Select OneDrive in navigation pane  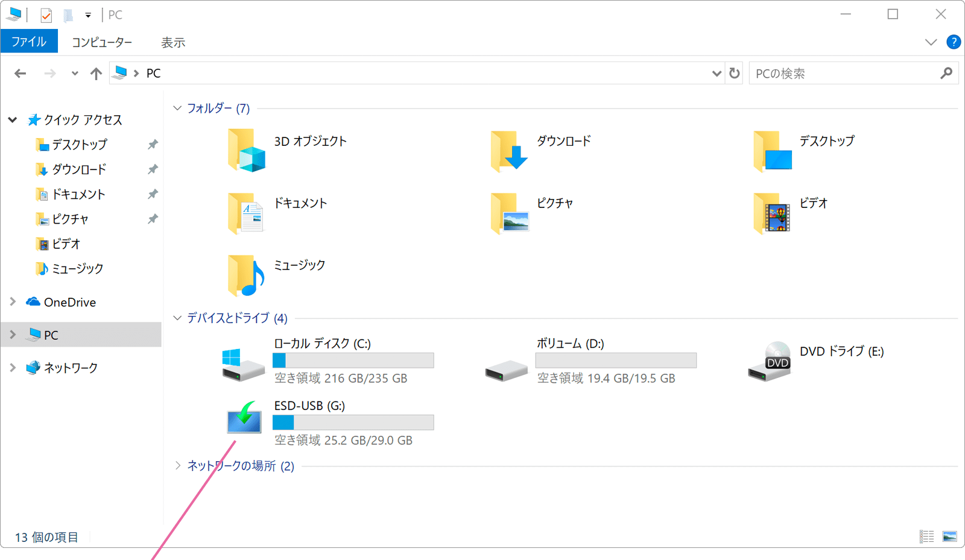70,302
